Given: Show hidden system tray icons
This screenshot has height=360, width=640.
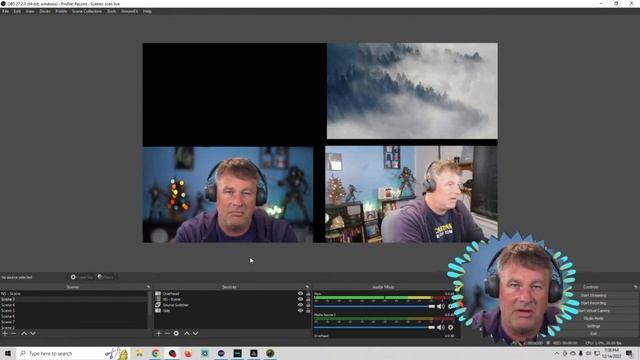Looking at the screenshot, I should (x=557, y=353).
